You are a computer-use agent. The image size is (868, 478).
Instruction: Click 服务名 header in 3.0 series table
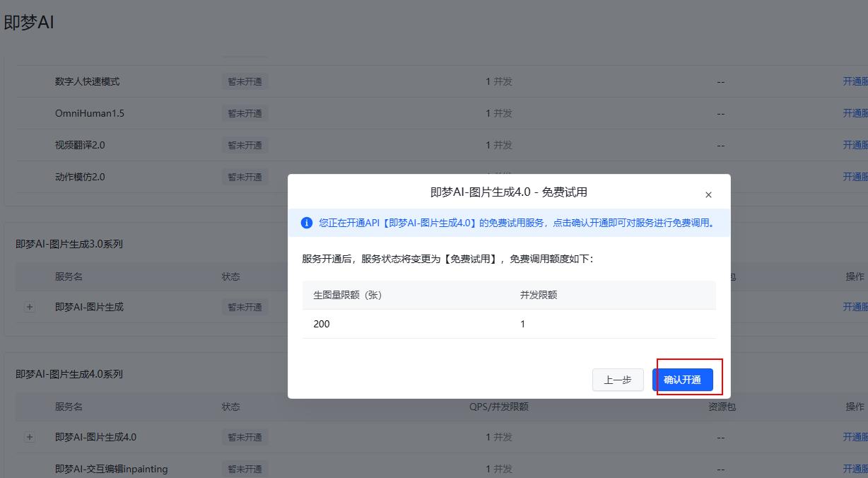pyautogui.click(x=69, y=276)
